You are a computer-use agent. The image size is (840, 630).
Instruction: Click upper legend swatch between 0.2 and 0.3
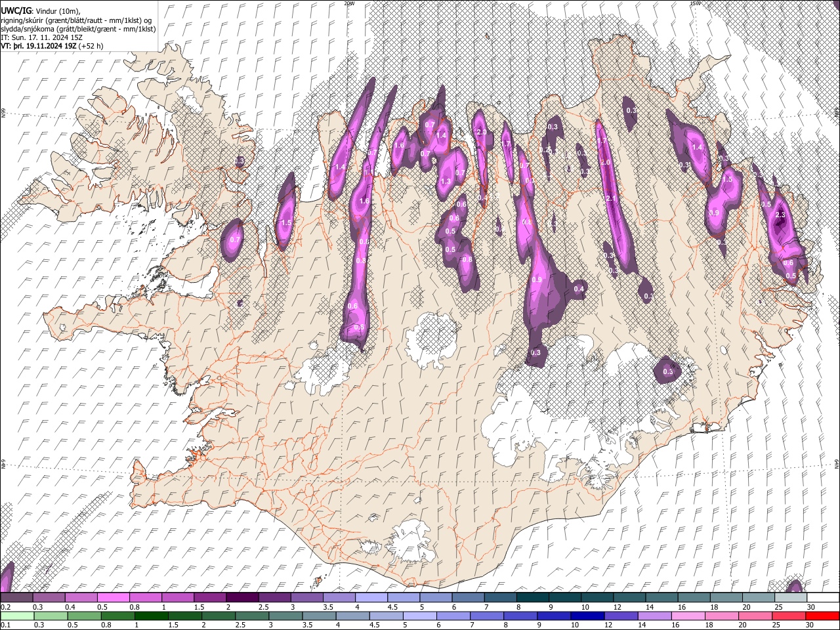click(16, 597)
